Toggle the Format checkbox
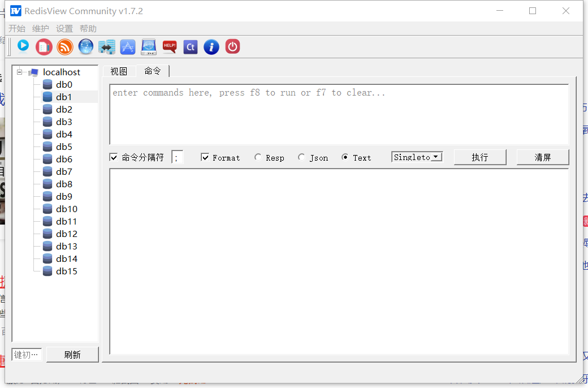This screenshot has height=388, width=588. [205, 157]
